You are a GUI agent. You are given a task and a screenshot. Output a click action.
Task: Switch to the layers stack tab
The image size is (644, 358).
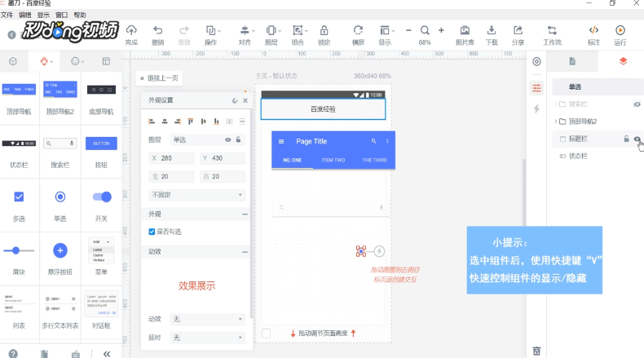point(623,61)
